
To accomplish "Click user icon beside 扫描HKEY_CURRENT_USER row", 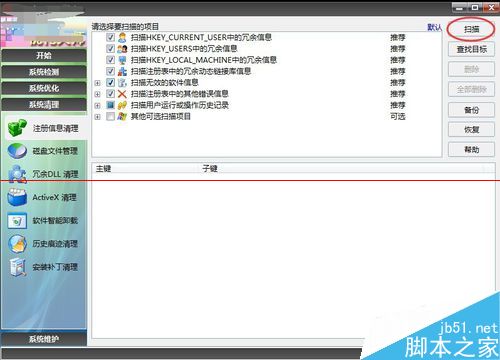I will click(x=122, y=37).
